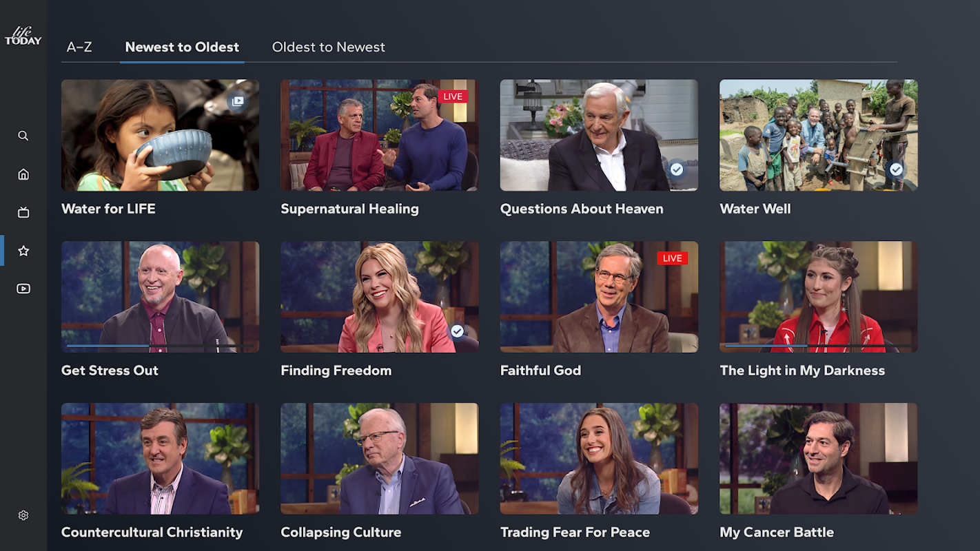Click the Get Stress Out progress bar
The height and width of the screenshot is (551, 980).
click(x=160, y=345)
